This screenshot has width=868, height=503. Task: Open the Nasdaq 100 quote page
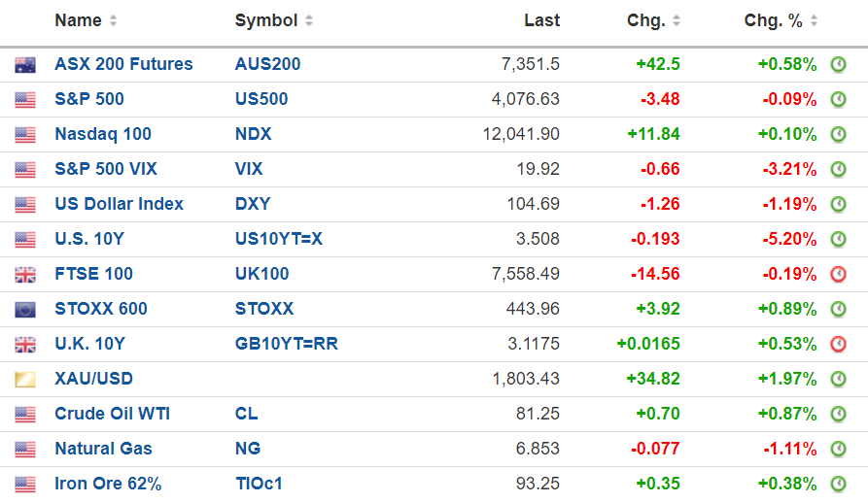[103, 134]
